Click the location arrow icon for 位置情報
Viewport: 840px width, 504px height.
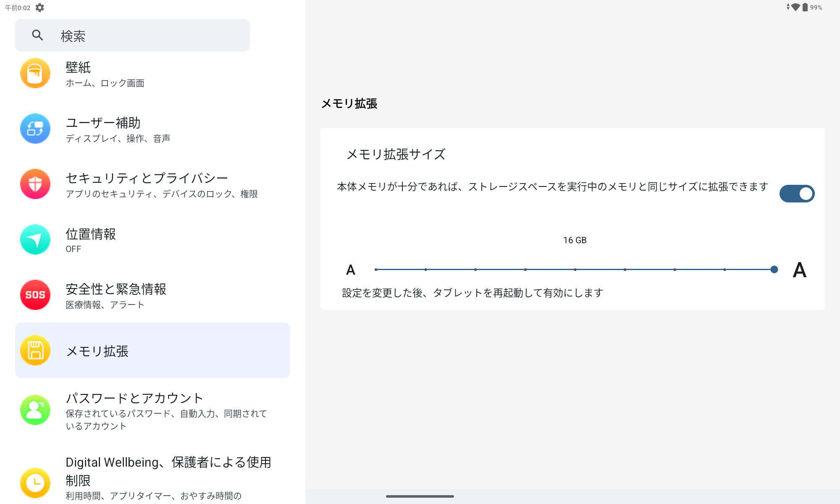coord(35,239)
